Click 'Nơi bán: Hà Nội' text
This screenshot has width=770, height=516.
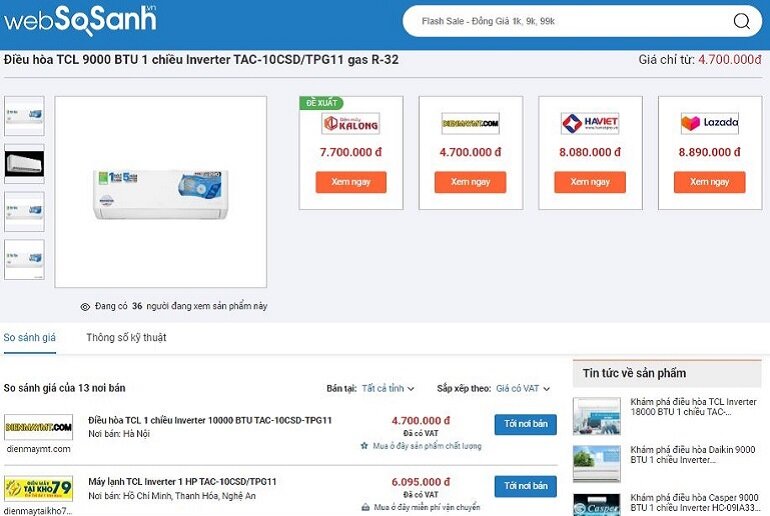click(119, 434)
